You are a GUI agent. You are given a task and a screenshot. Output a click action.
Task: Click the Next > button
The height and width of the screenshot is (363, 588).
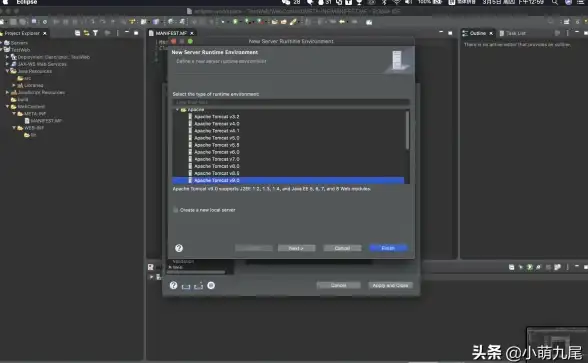(296, 248)
